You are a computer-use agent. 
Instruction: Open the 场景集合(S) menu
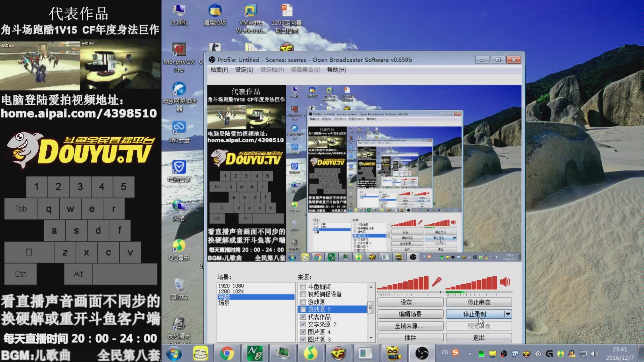[x=305, y=70]
